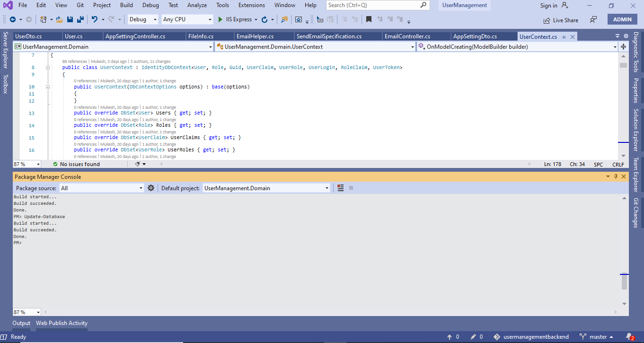Open the Any CPU platform dropdown
Screen dimensions: 644x343
[187, 19]
